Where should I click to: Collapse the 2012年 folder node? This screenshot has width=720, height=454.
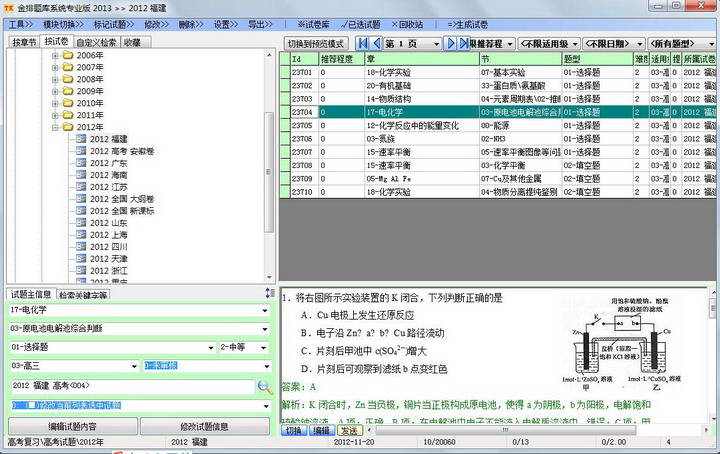click(x=55, y=127)
